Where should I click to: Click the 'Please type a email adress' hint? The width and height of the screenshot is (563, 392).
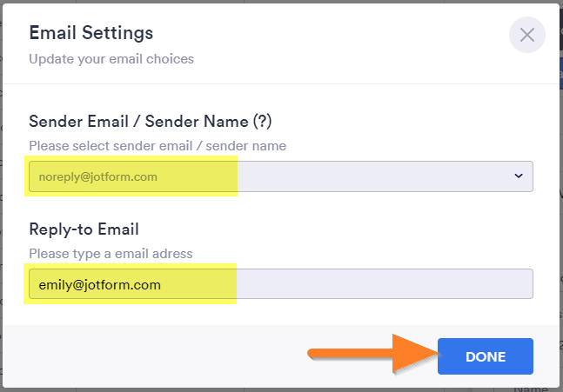[111, 254]
